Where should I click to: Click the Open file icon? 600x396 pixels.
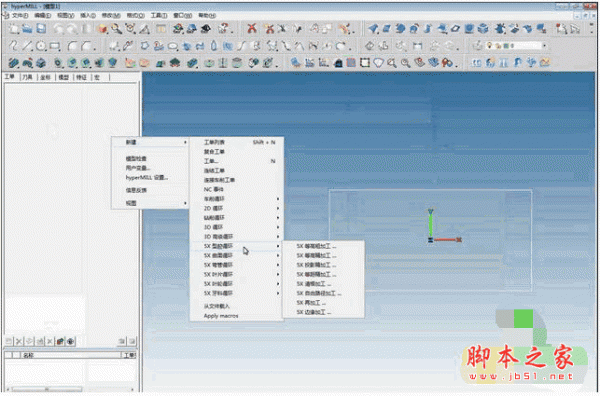pos(27,28)
